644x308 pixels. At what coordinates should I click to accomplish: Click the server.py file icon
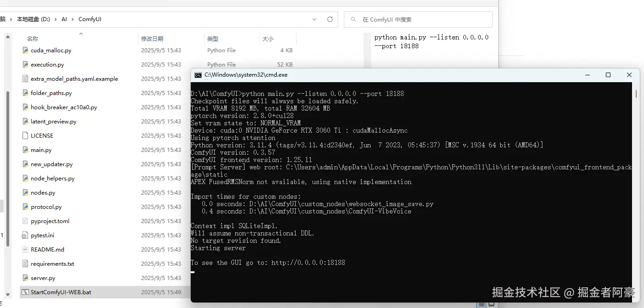(26, 278)
